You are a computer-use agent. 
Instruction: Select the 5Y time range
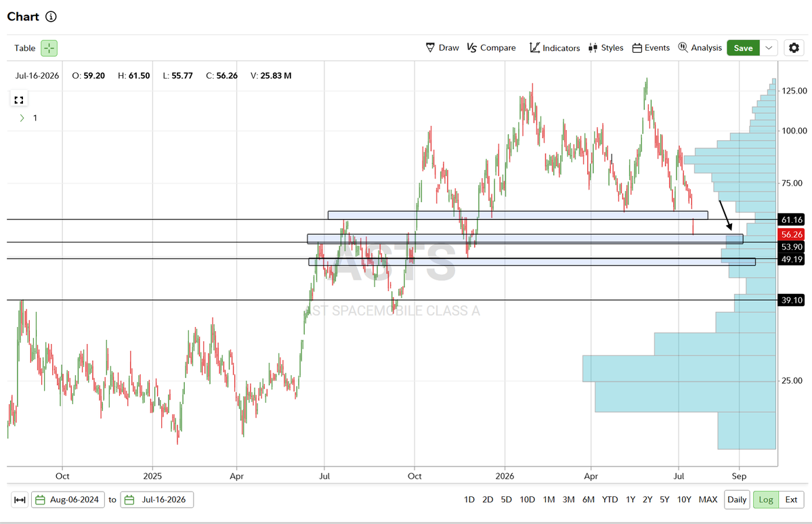(x=664, y=500)
